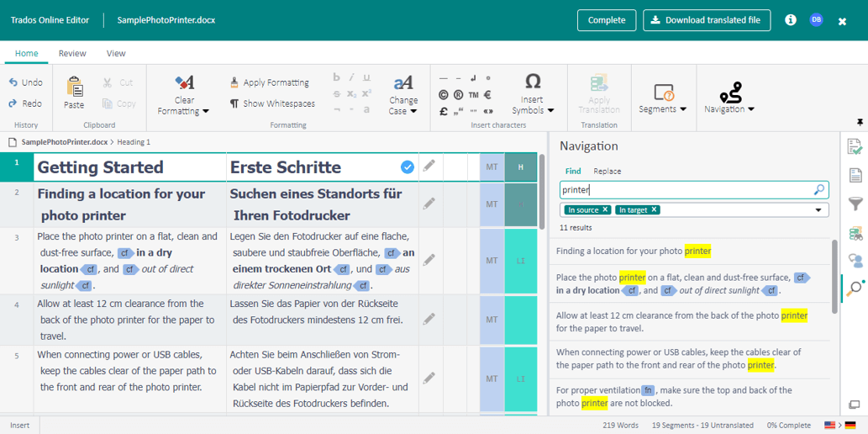Image resolution: width=868 pixels, height=434 pixels.
Task: Click the Undo icon
Action: (x=13, y=82)
